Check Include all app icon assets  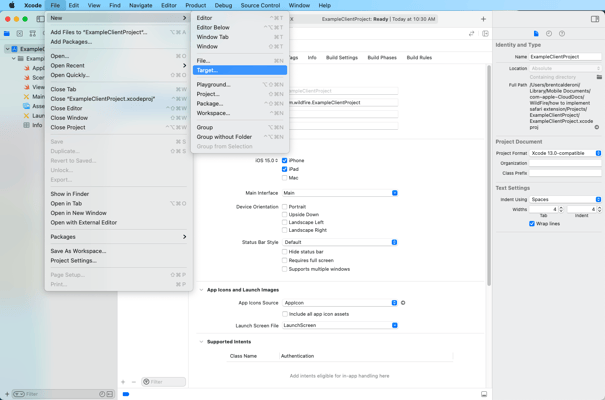(x=285, y=314)
